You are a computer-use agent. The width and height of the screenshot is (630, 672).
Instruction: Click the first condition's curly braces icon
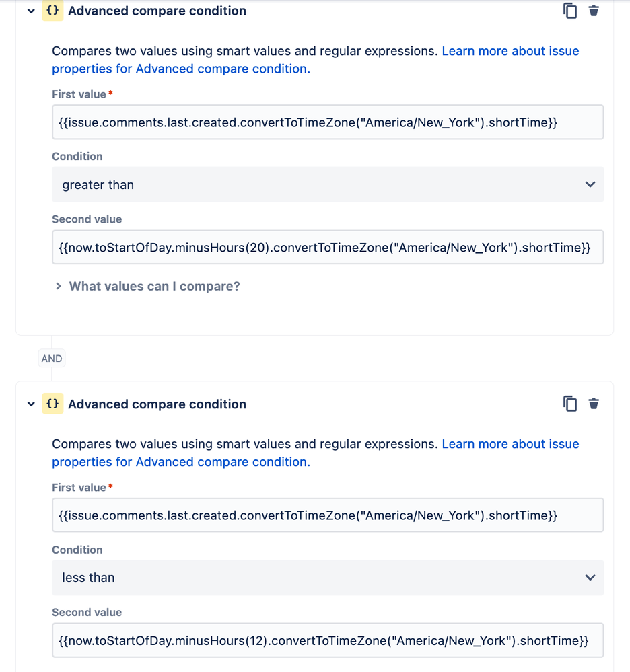[x=53, y=11]
